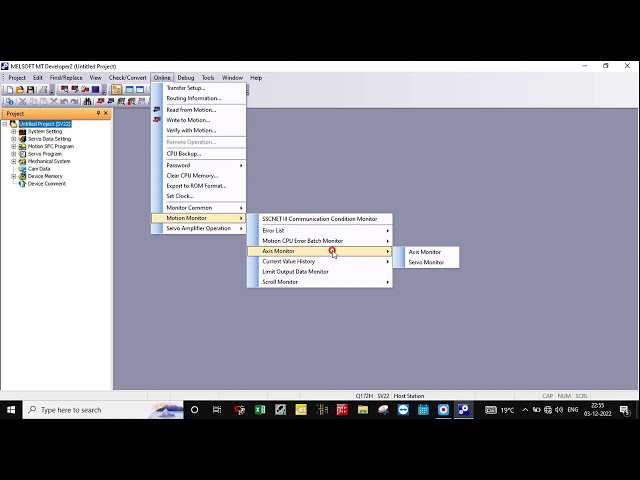Click the Save floppy disk icon
Screen dimensions: 640x480
(30, 89)
